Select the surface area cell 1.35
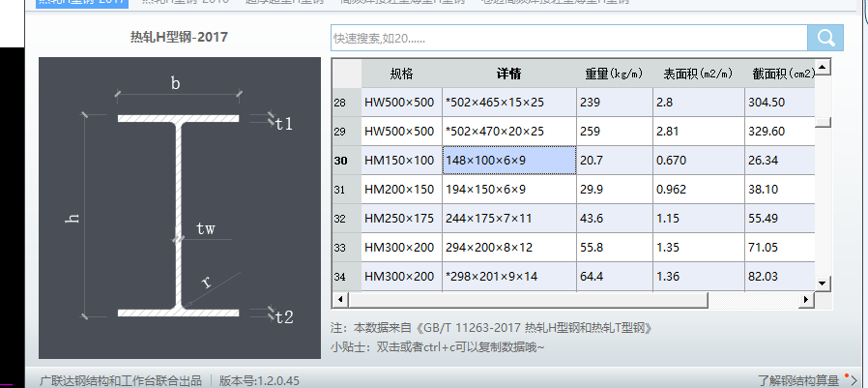 pos(699,247)
